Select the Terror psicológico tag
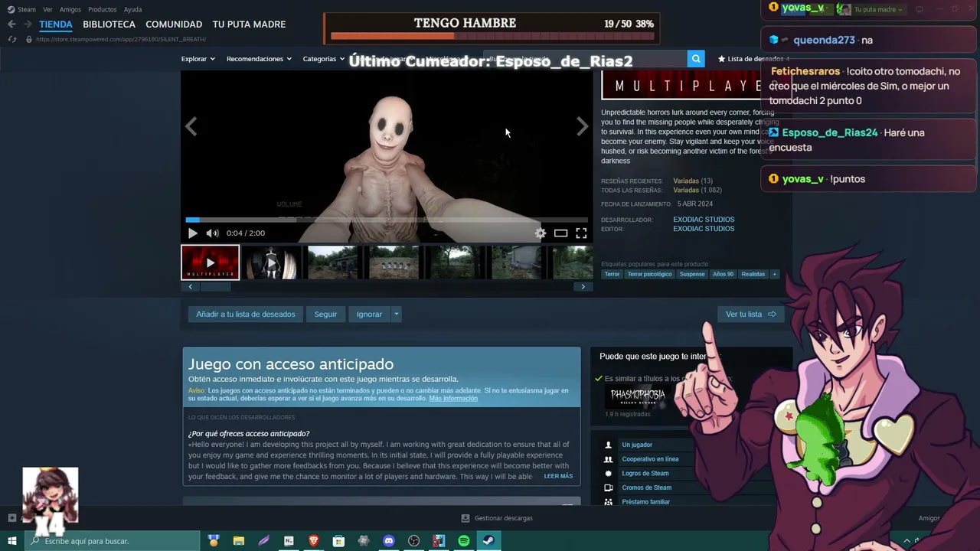Image resolution: width=980 pixels, height=551 pixels. (x=649, y=274)
